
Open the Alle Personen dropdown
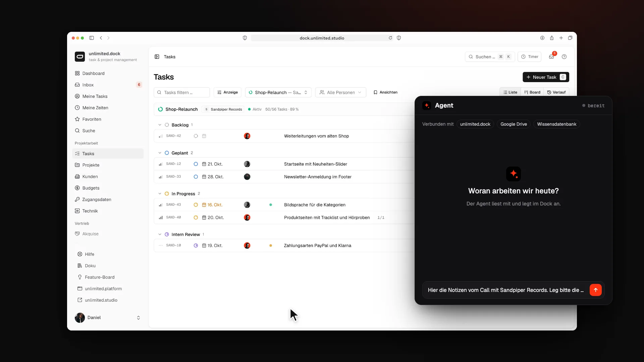[340, 92]
